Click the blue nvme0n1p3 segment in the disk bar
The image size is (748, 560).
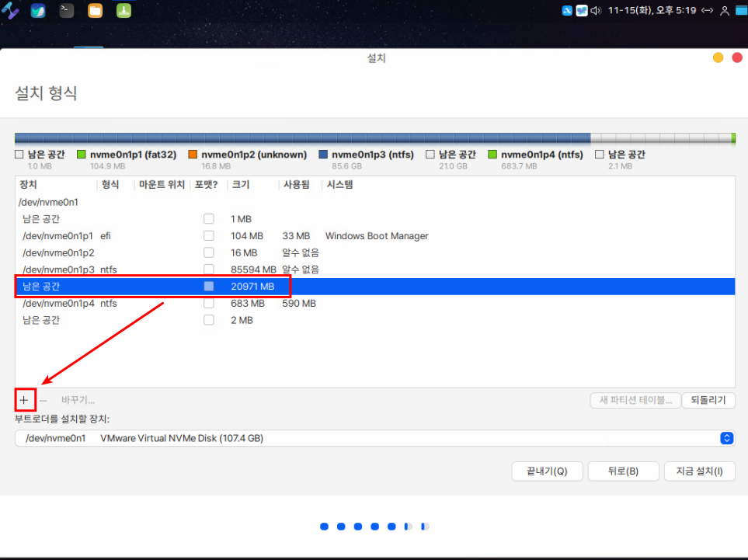(311, 138)
